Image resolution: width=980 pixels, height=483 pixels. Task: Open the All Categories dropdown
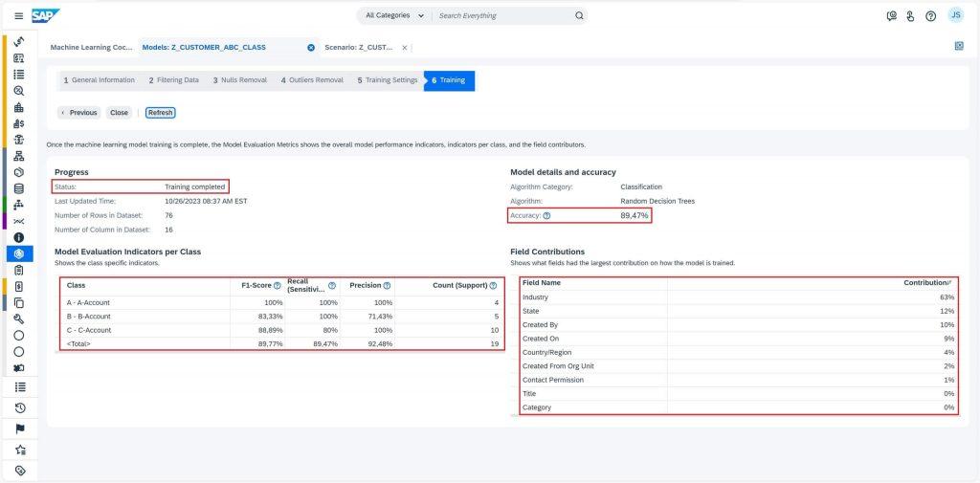coord(393,15)
